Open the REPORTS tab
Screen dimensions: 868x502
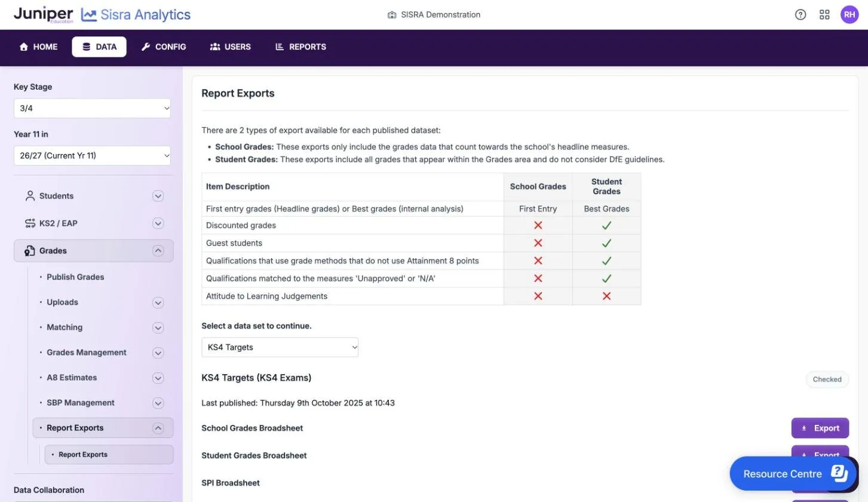(300, 47)
